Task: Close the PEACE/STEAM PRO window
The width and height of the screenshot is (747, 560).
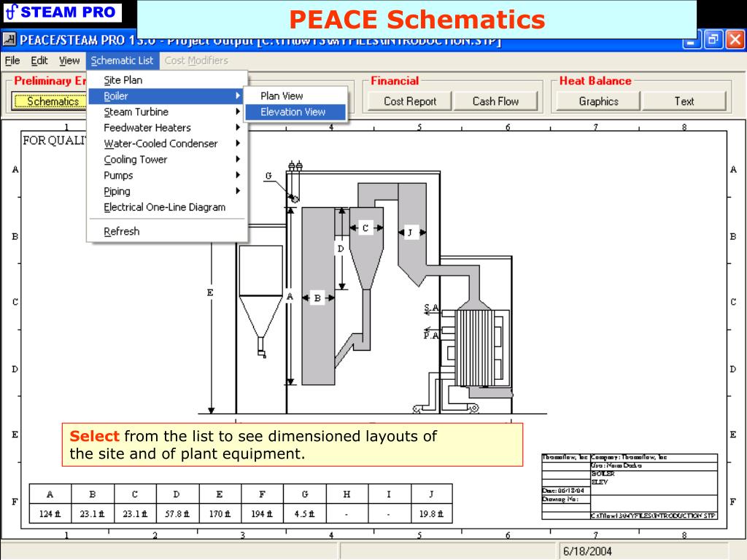Action: click(735, 40)
